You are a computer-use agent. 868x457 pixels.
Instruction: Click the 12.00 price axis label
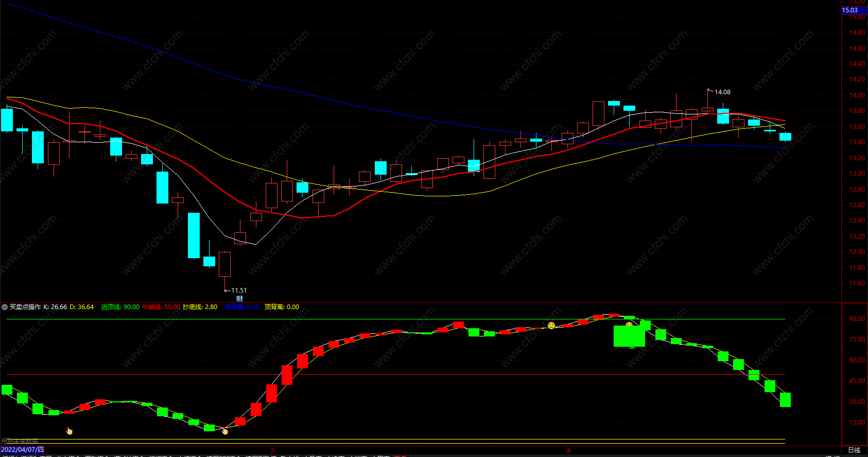coord(857,252)
